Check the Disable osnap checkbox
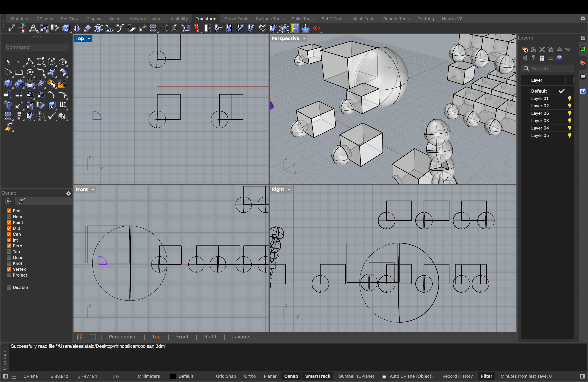Image resolution: width=588 pixels, height=382 pixels. coord(9,287)
